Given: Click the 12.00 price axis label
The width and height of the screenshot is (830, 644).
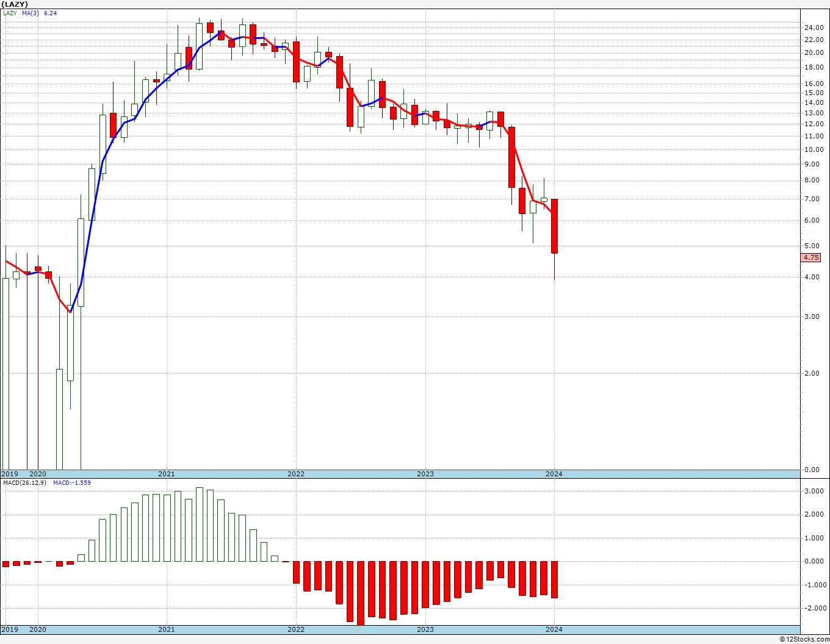Looking at the screenshot, I should pyautogui.click(x=814, y=124).
